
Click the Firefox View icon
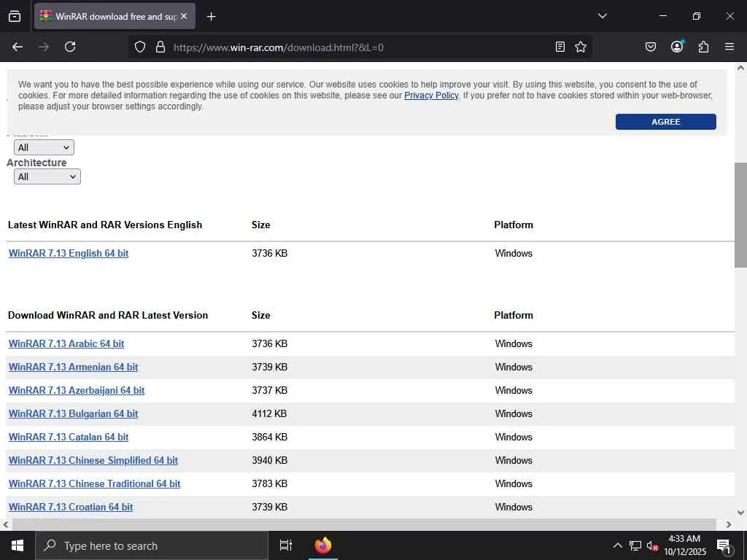[x=15, y=16]
